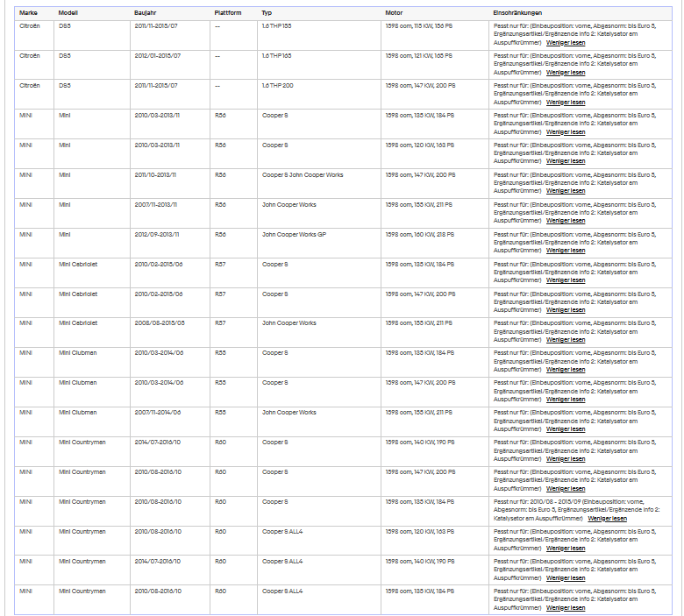Select the 'Marke' column header
Viewport: 684px width, 616px height.
[28, 13]
